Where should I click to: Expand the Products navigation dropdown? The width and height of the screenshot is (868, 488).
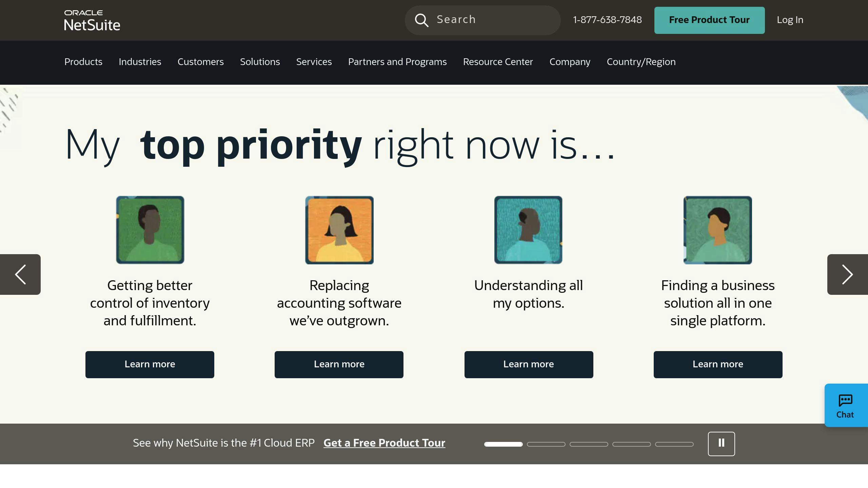click(83, 62)
